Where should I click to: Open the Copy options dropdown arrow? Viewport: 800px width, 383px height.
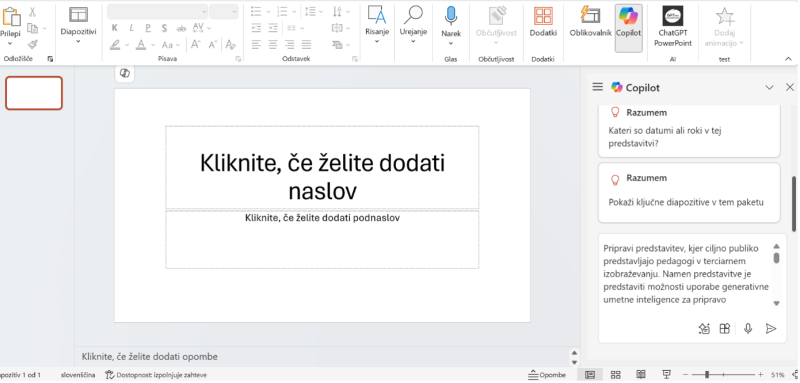pos(44,28)
